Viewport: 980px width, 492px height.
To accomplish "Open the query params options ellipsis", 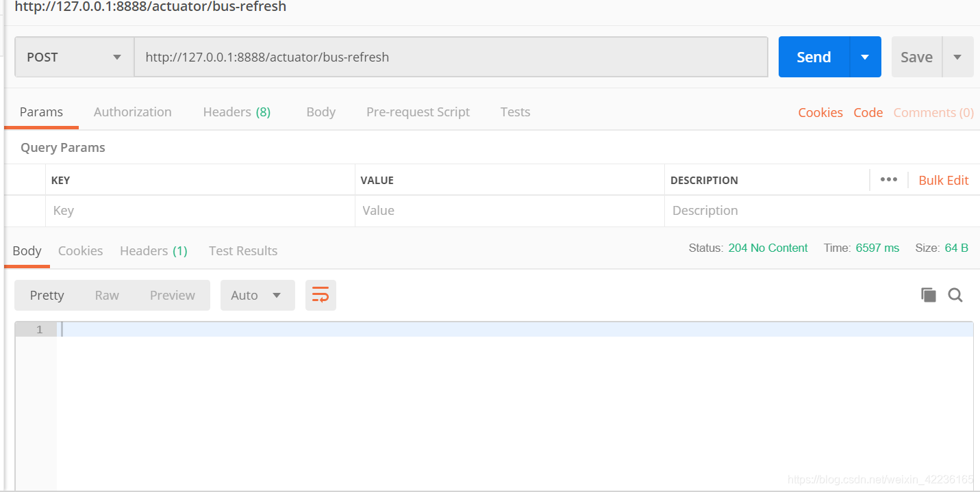I will click(889, 179).
